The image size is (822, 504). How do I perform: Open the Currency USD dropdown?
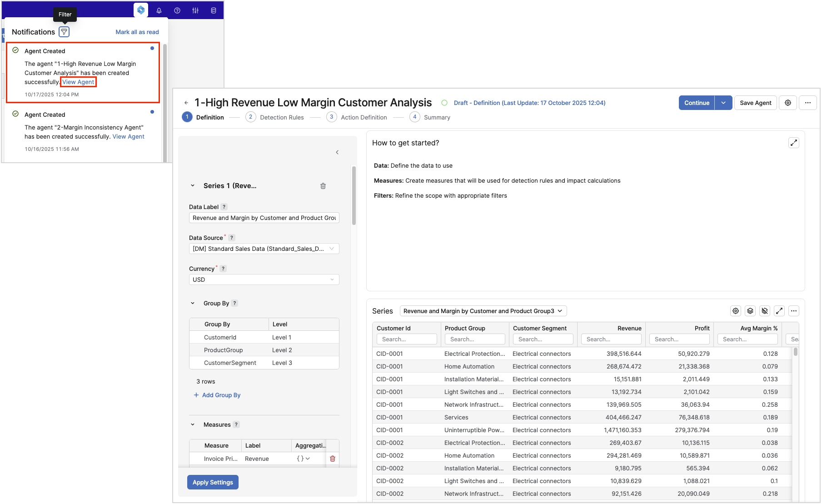click(x=264, y=279)
